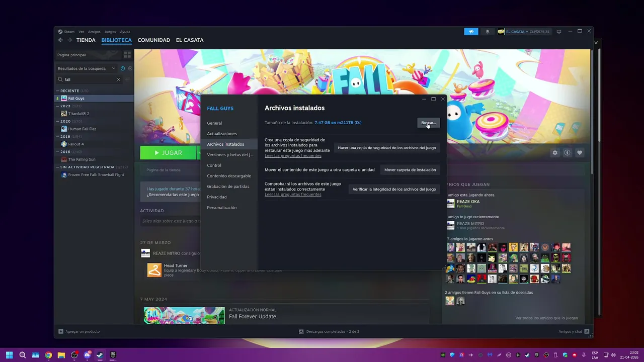644x362 pixels.
Task: Open game settings gear icon
Action: coord(555,153)
